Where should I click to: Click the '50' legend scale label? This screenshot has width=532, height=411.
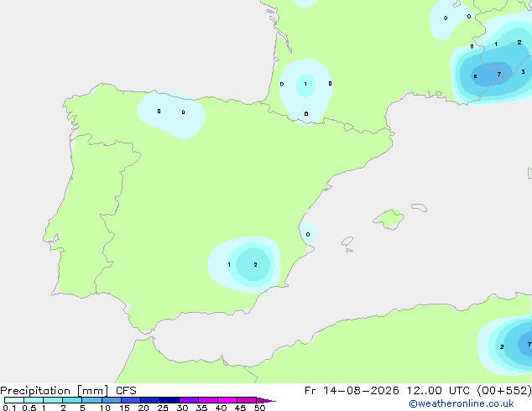(x=260, y=408)
